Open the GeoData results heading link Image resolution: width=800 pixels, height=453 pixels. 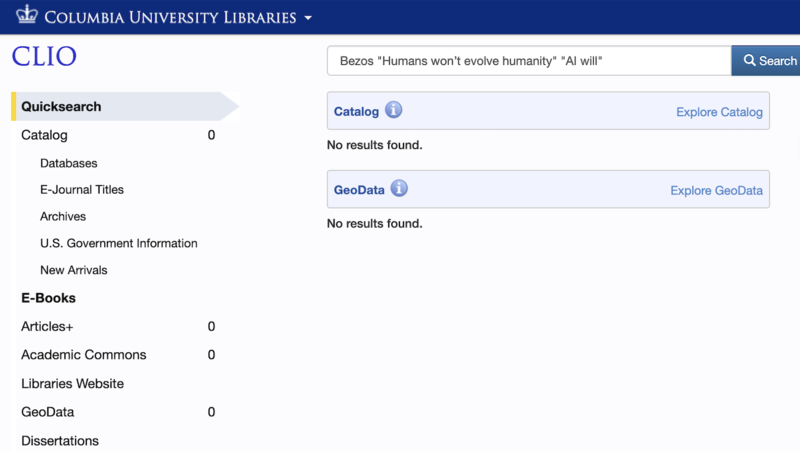[359, 190]
